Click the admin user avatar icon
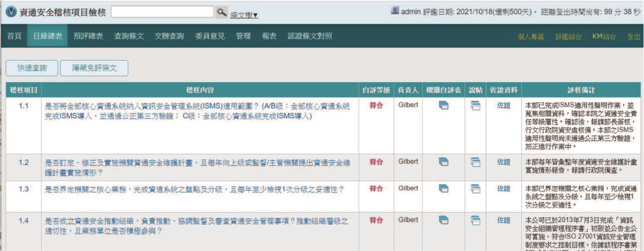 [395, 11]
